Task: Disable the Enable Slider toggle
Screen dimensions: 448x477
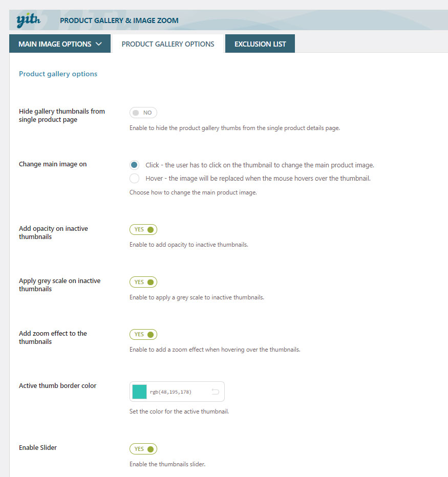Action: (x=143, y=449)
